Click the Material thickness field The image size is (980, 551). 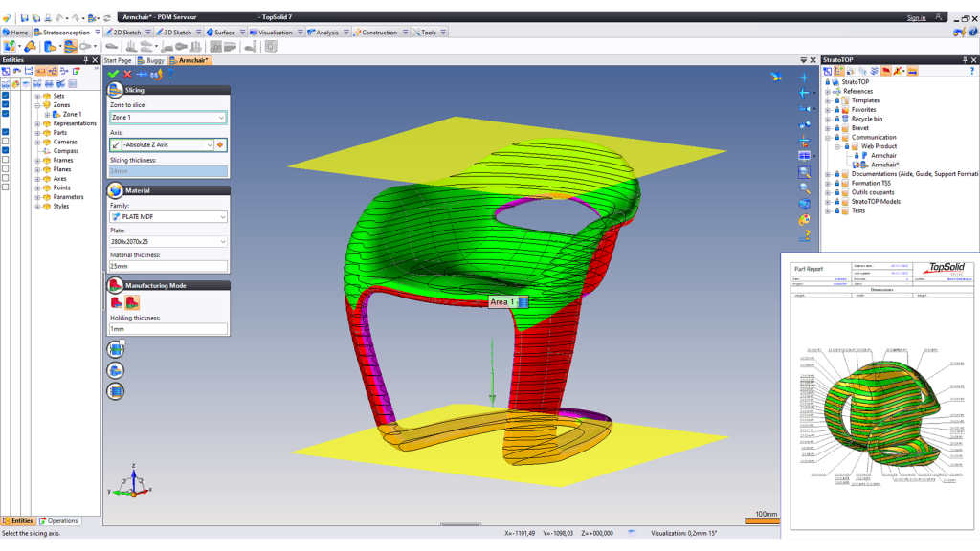[x=168, y=266]
